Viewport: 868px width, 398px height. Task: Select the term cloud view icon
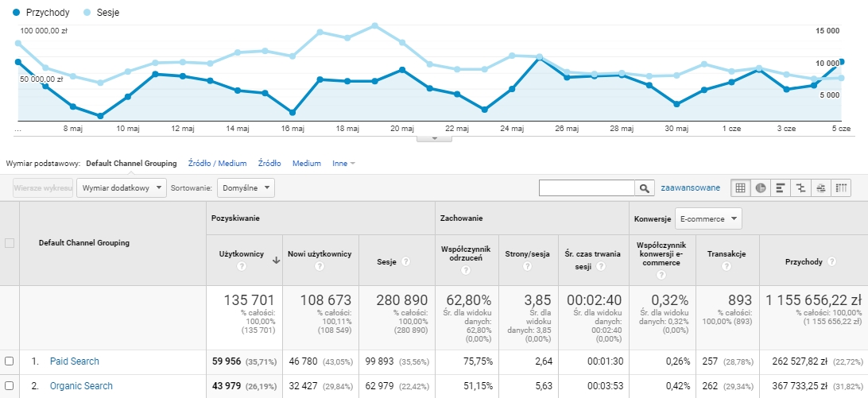821,188
